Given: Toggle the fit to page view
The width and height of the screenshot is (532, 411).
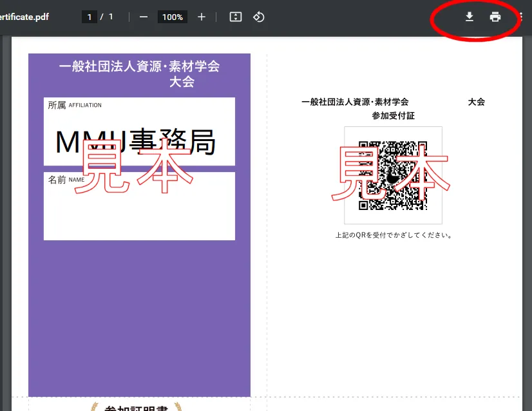Looking at the screenshot, I should (x=236, y=17).
